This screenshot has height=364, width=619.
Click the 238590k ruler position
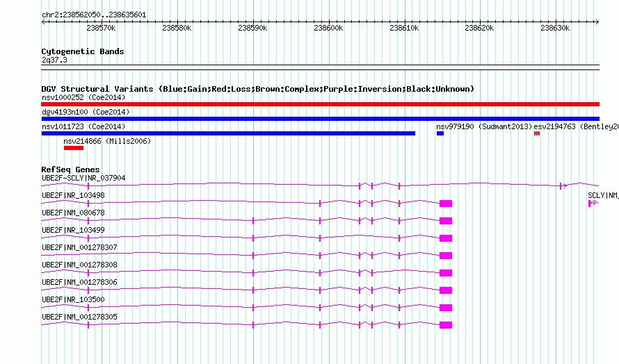pyautogui.click(x=252, y=28)
